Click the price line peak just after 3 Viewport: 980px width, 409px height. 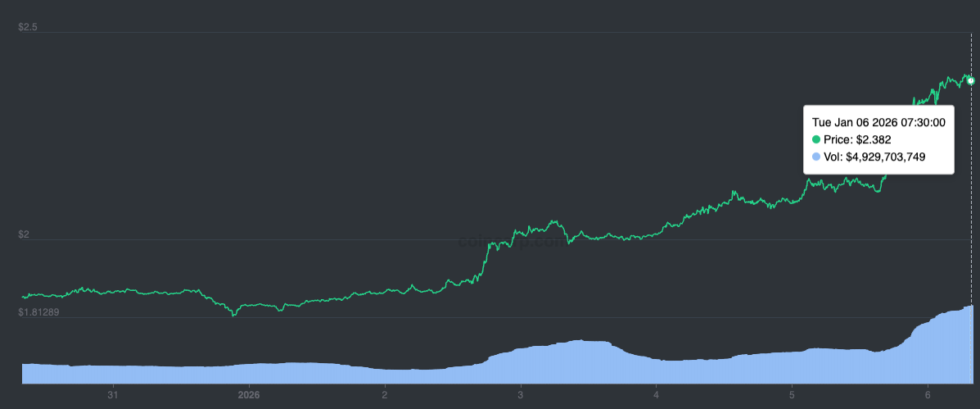553,220
